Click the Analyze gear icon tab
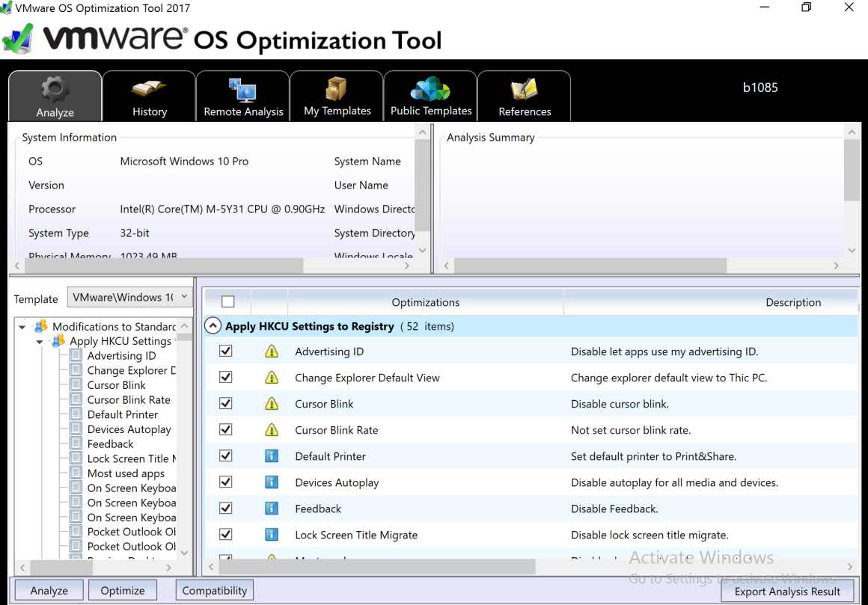This screenshot has height=605, width=868. (55, 90)
